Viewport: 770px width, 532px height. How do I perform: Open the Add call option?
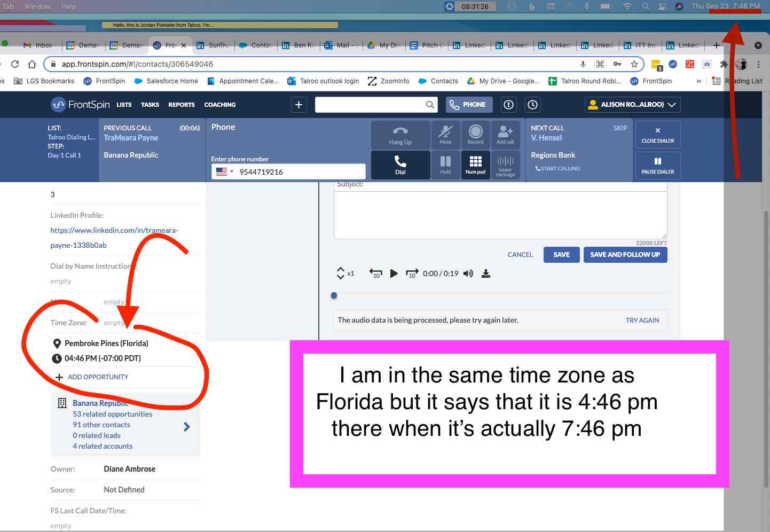tap(505, 135)
